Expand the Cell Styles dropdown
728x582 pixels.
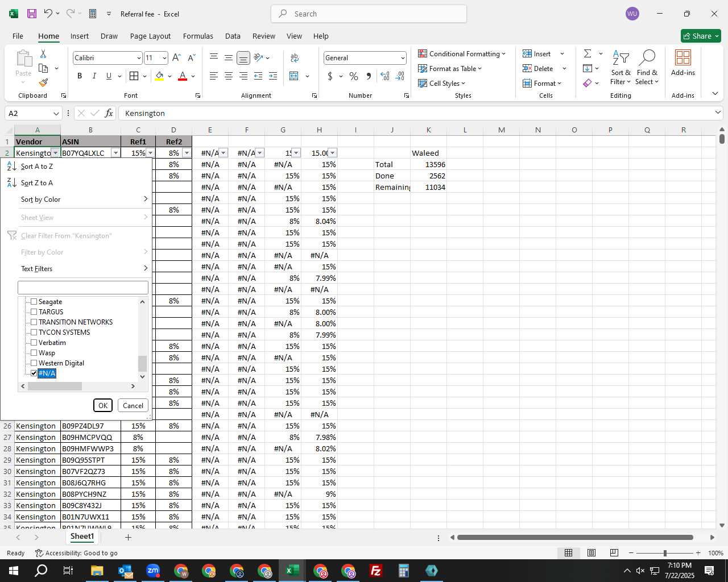pos(442,83)
